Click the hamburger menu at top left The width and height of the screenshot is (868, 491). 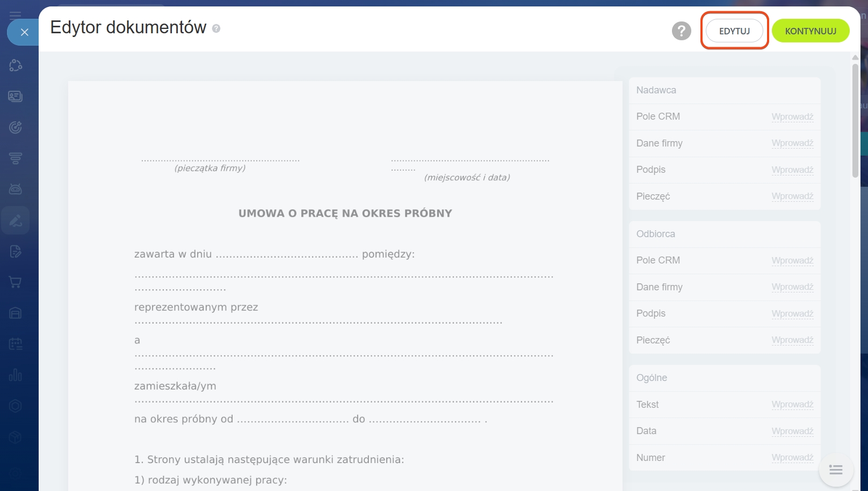click(x=16, y=14)
